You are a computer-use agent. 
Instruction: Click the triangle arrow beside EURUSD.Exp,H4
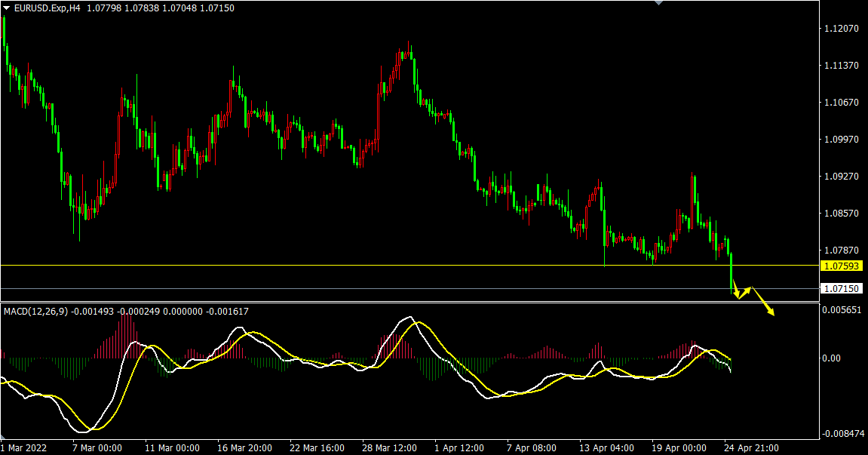click(7, 8)
